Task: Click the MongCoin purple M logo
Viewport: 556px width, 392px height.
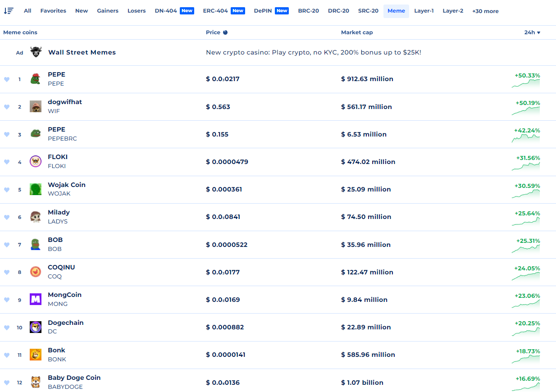Action: [36, 299]
